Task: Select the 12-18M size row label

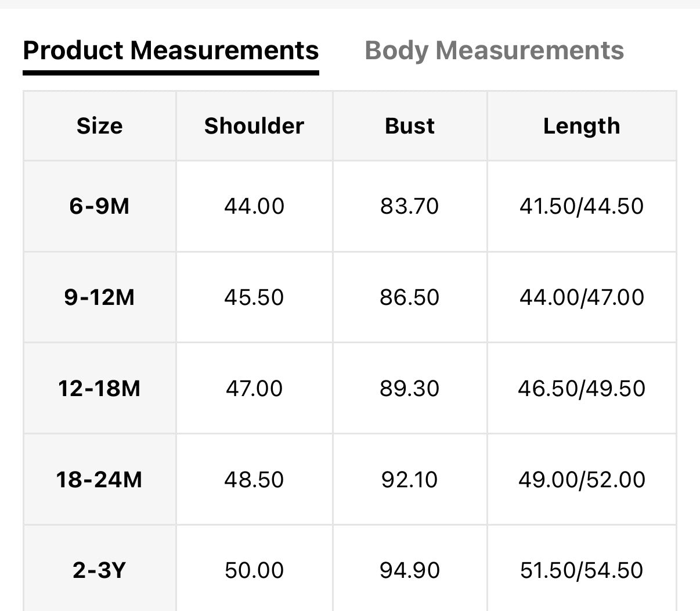Action: pos(99,388)
